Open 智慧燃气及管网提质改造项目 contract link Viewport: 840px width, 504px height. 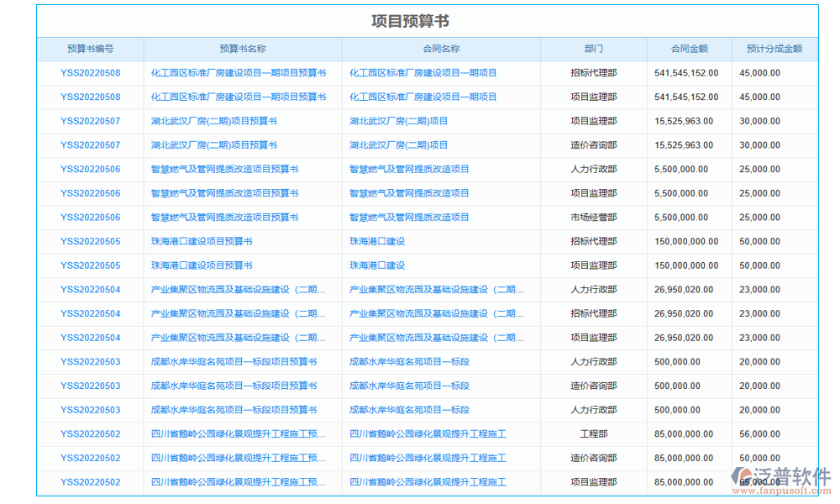[x=410, y=169]
